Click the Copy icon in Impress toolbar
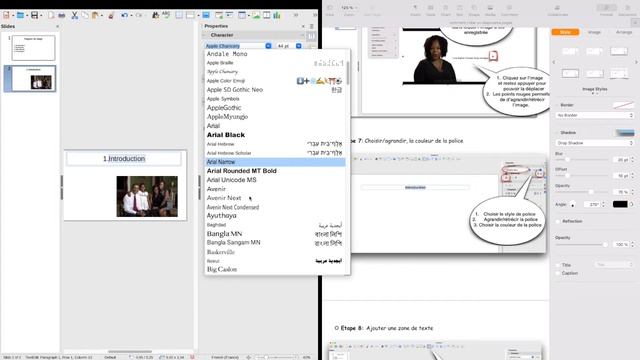Screen dimensions: 640x360 pyautogui.click(x=85, y=15)
